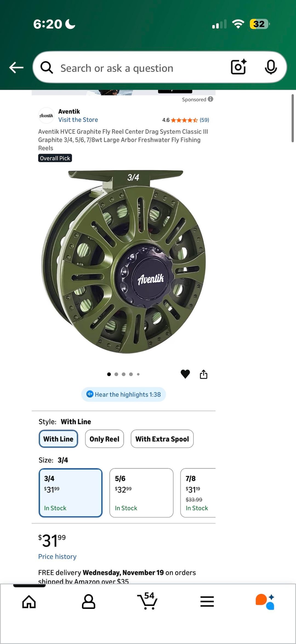The height and width of the screenshot is (644, 296).
Task: Open camera lens search icon
Action: [238, 67]
